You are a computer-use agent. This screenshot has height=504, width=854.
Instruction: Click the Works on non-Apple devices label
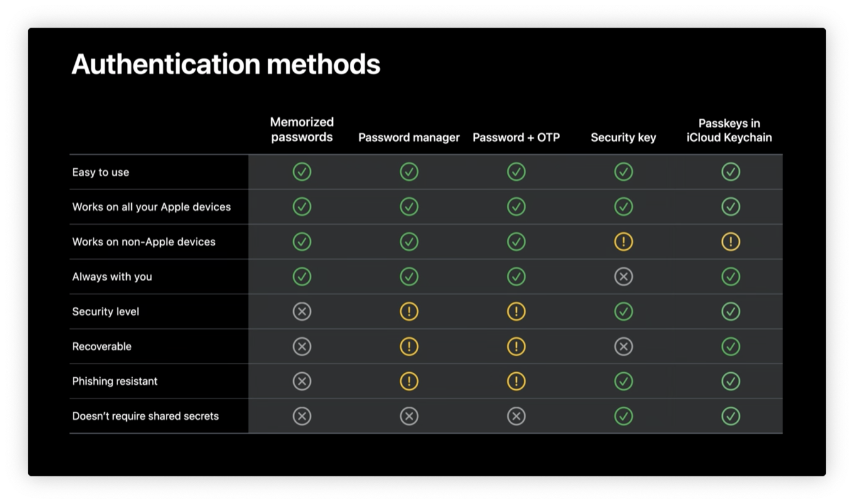point(144,242)
